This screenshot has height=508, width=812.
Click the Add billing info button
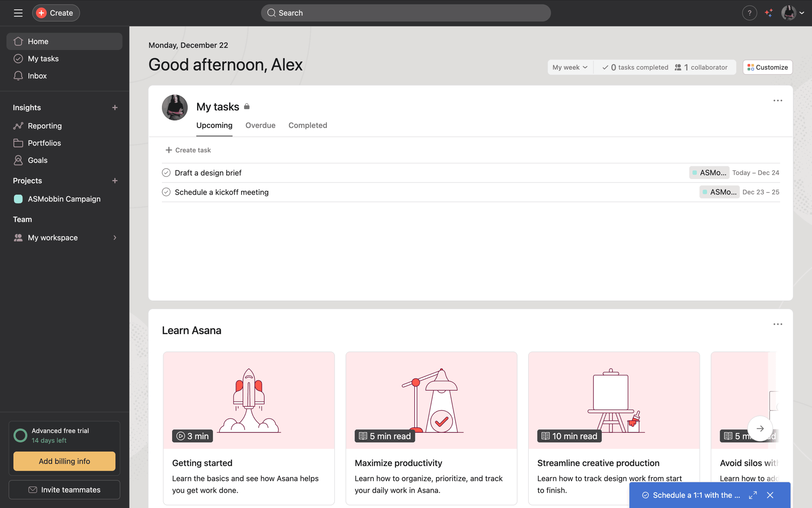(64, 461)
